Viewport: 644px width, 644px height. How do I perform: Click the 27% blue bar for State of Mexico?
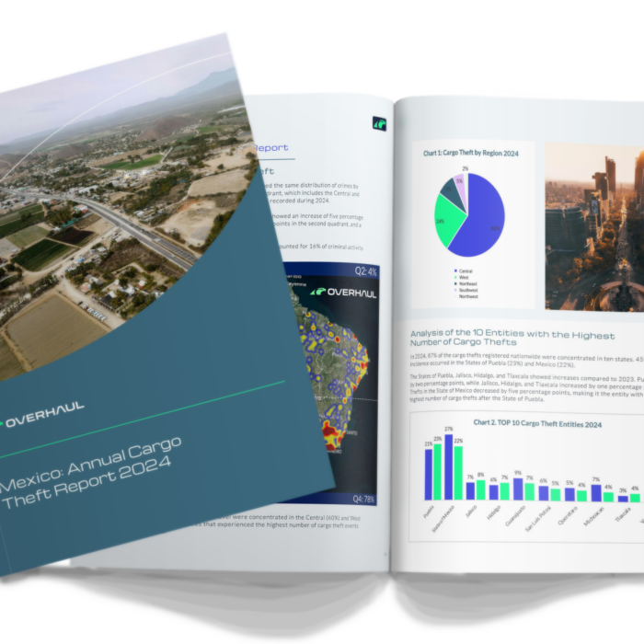[449, 467]
